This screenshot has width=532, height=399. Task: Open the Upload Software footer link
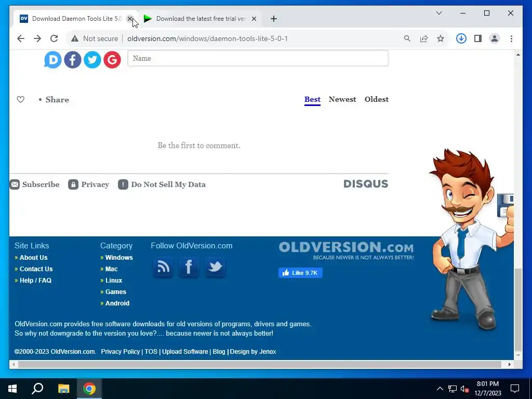[185, 352]
